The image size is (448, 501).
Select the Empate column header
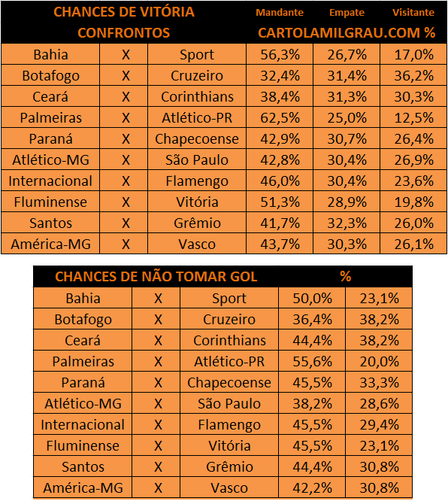pos(347,13)
